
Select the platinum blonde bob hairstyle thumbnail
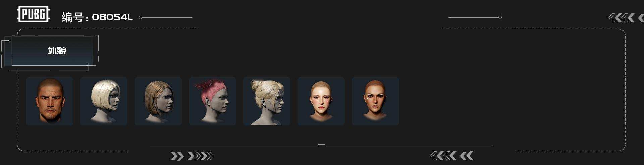(104, 101)
